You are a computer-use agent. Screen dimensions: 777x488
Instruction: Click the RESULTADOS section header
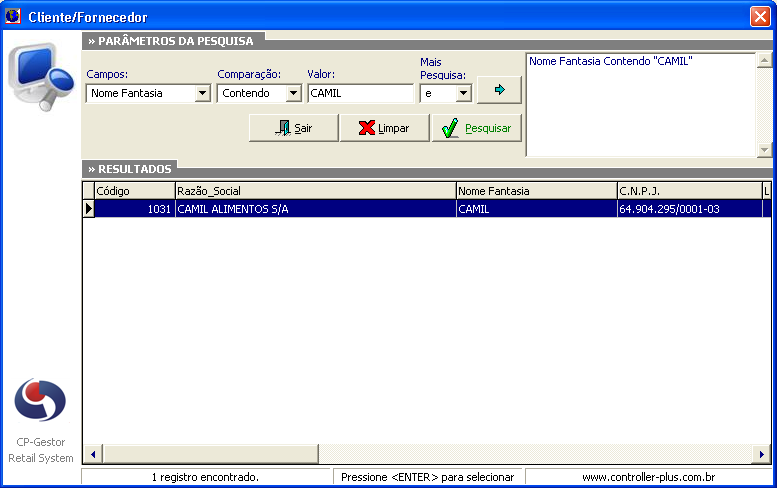point(130,169)
